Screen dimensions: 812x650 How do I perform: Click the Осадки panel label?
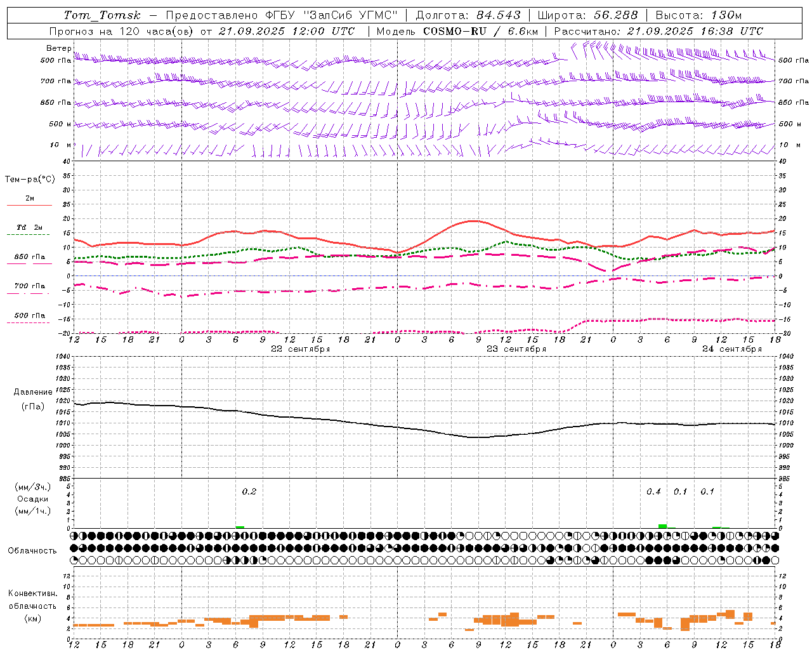(x=33, y=499)
